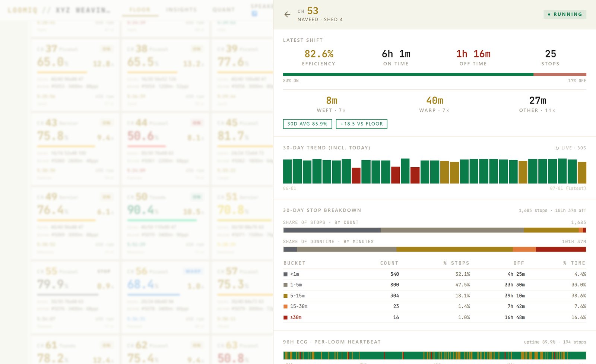Click the 30D AVG 85.9% badge

307,124
